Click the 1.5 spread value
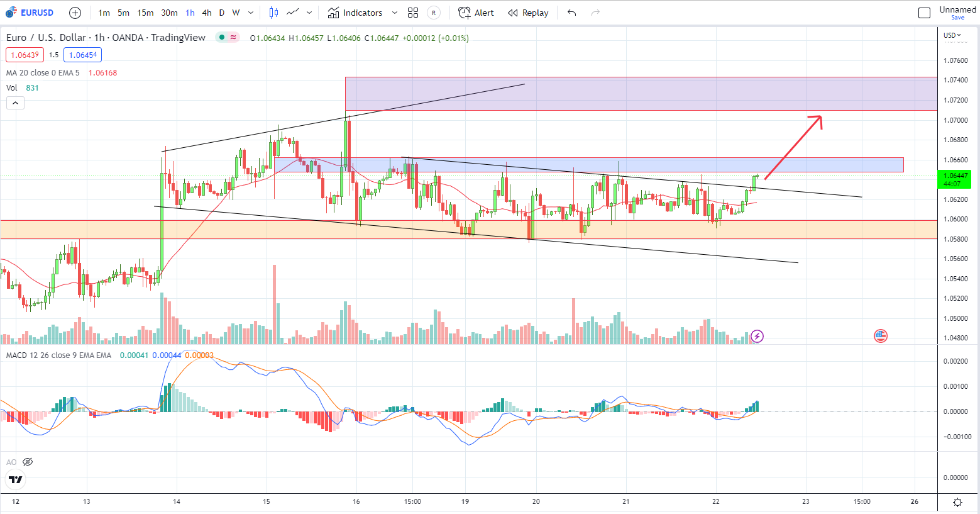This screenshot has width=980, height=514. 54,55
